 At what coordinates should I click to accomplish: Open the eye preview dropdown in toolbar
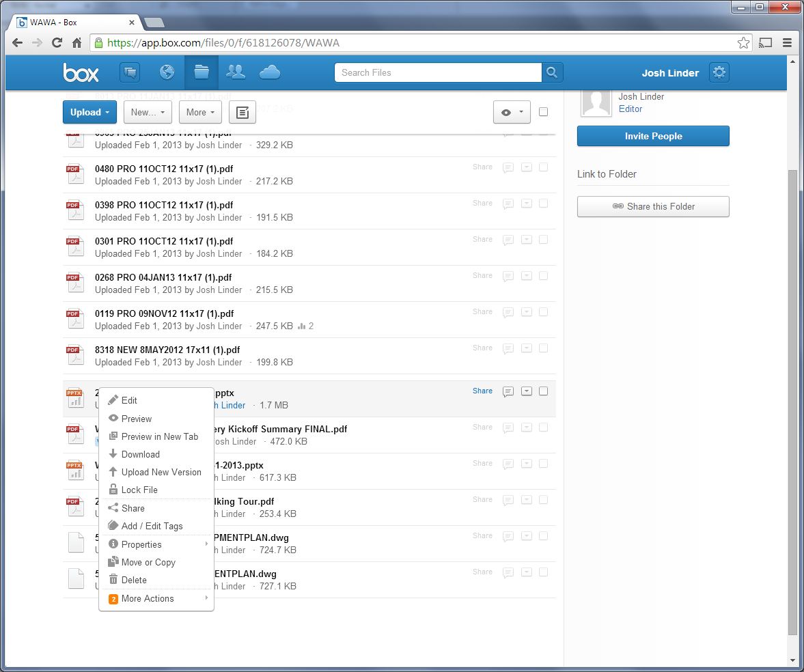click(x=512, y=112)
